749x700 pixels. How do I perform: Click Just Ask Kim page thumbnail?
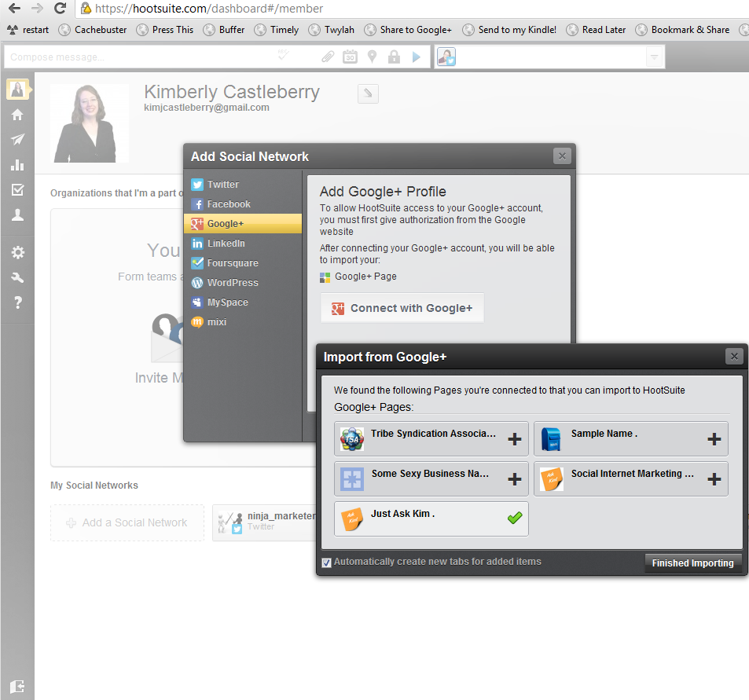[352, 519]
